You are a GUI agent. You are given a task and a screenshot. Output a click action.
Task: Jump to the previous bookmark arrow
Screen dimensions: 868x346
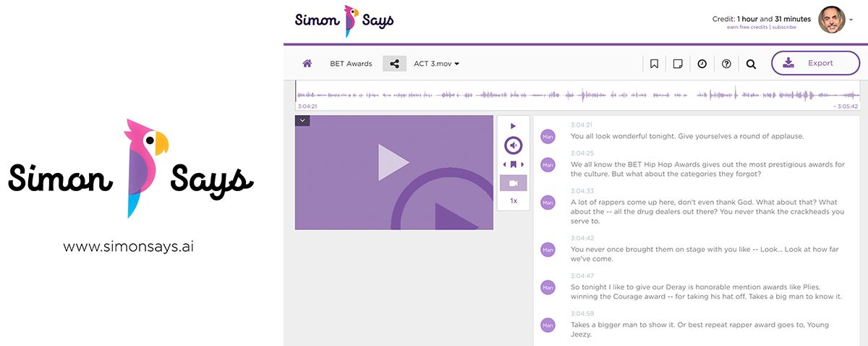point(504,165)
